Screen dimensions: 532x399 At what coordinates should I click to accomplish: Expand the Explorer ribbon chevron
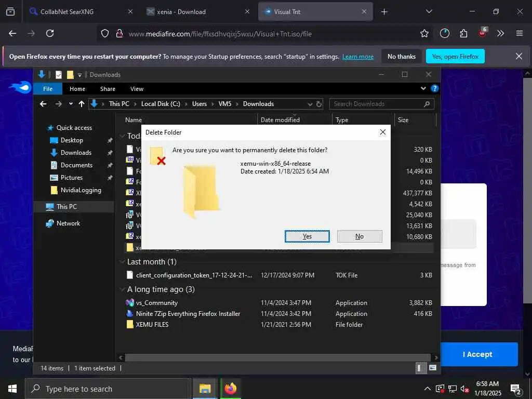pos(423,88)
